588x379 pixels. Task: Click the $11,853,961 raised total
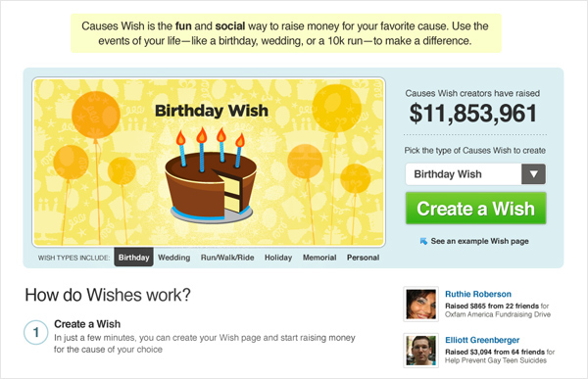tap(473, 114)
